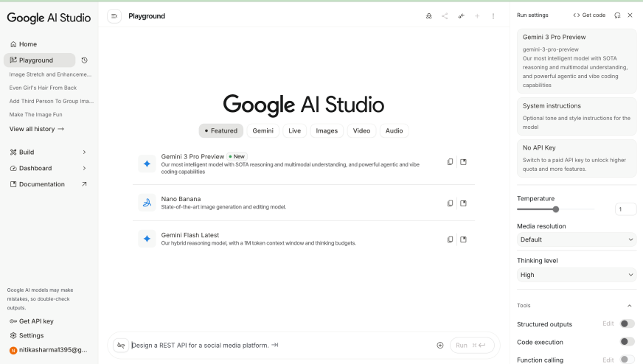The image size is (643, 364).
Task: Open the Gemini Flash Latest documentation icon
Action: point(463,239)
